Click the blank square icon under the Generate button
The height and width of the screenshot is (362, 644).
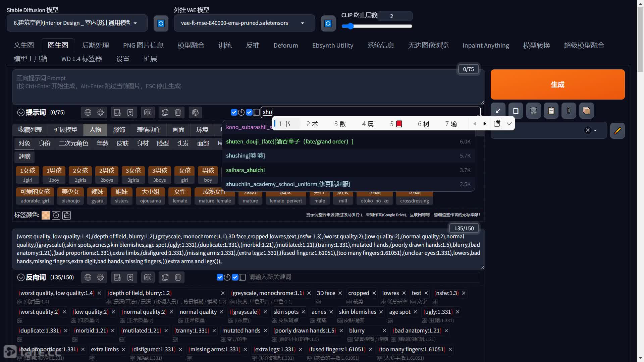tap(516, 111)
